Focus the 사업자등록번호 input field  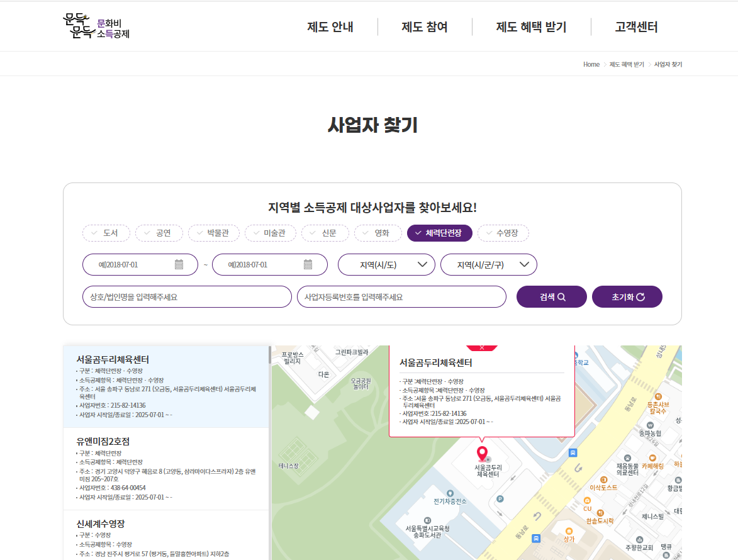[401, 297]
